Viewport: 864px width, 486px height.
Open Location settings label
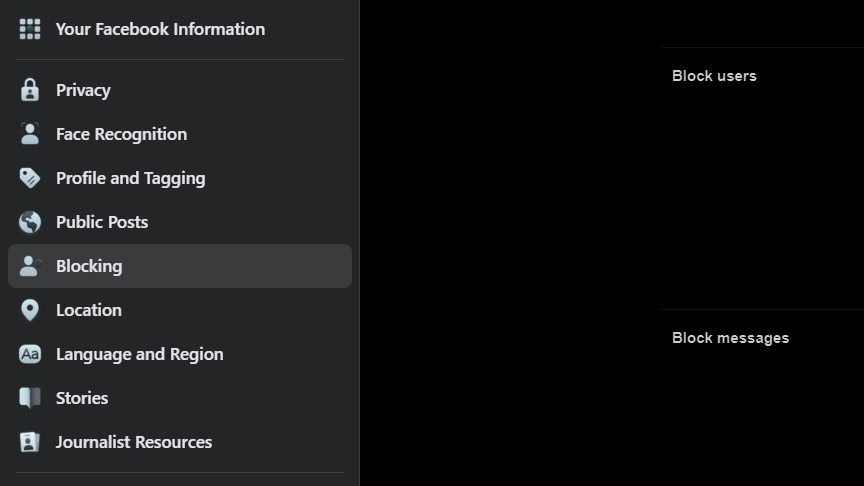click(x=89, y=310)
